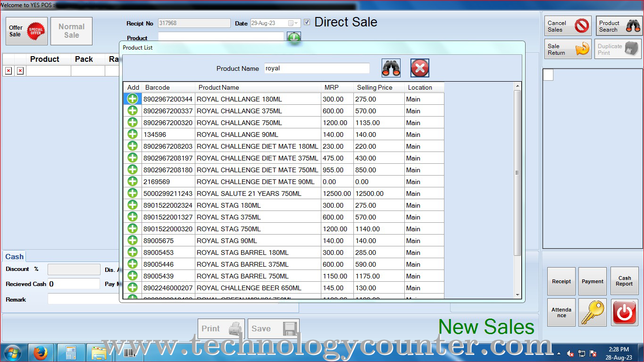Switch to the Cash tab
644x362 pixels.
coord(14,256)
